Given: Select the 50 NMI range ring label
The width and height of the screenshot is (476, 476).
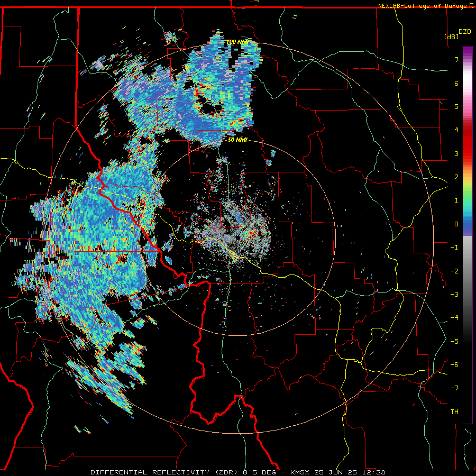Looking at the screenshot, I should tap(237, 140).
